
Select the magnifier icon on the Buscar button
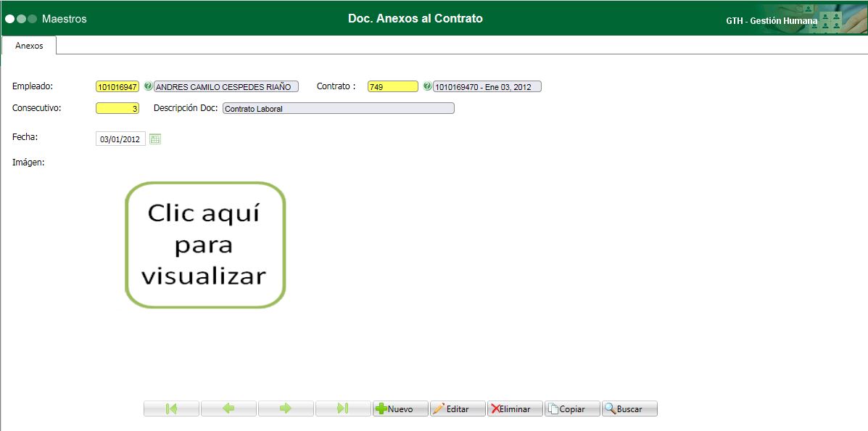pos(609,409)
